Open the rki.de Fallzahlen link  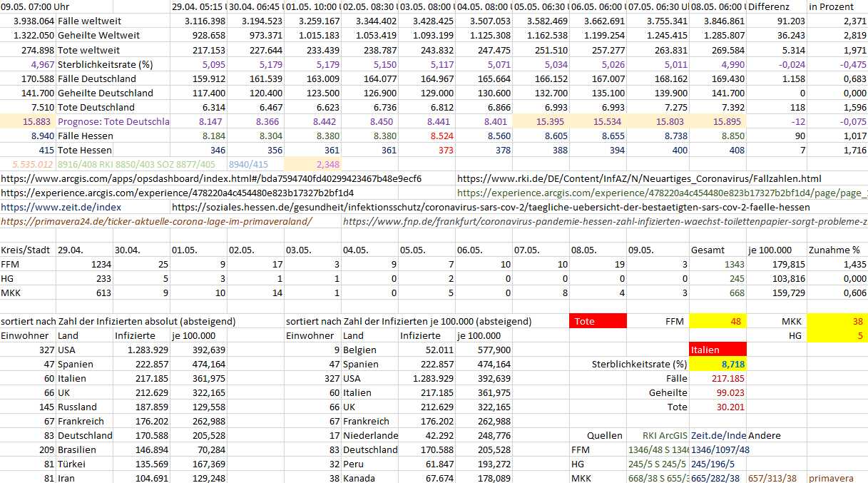tap(638, 178)
